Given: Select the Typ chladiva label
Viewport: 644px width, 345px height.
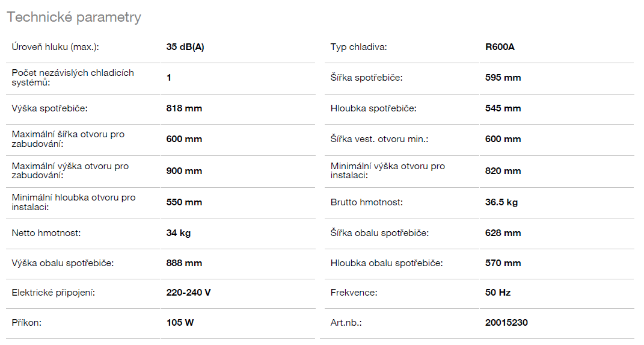Looking at the screenshot, I should click(358, 47).
